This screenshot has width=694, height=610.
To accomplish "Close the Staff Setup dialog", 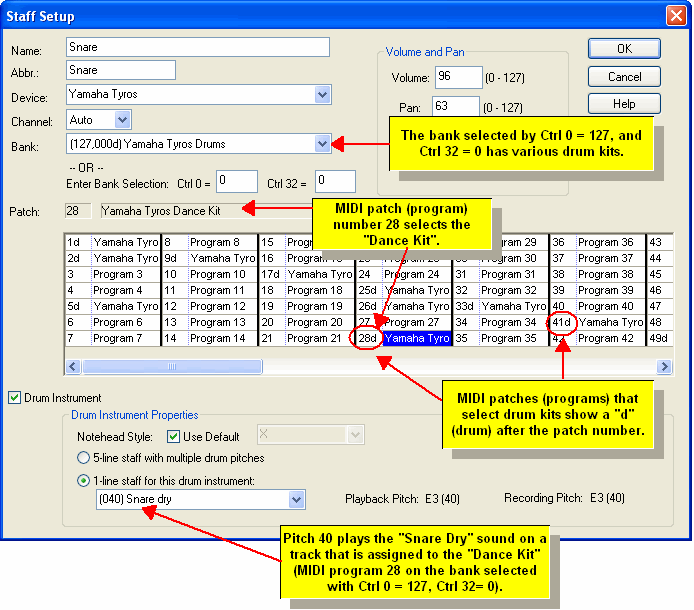I will pyautogui.click(x=673, y=15).
